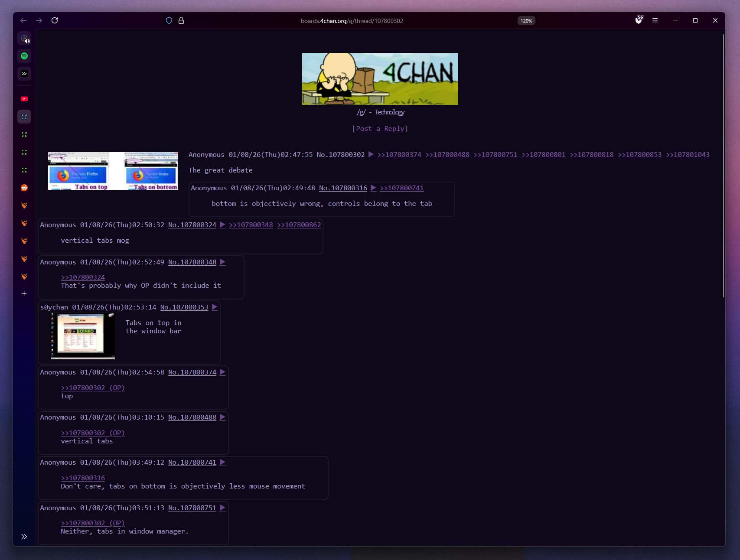Click the page vertical scrollbar
This screenshot has height=560, width=740.
tap(724, 166)
